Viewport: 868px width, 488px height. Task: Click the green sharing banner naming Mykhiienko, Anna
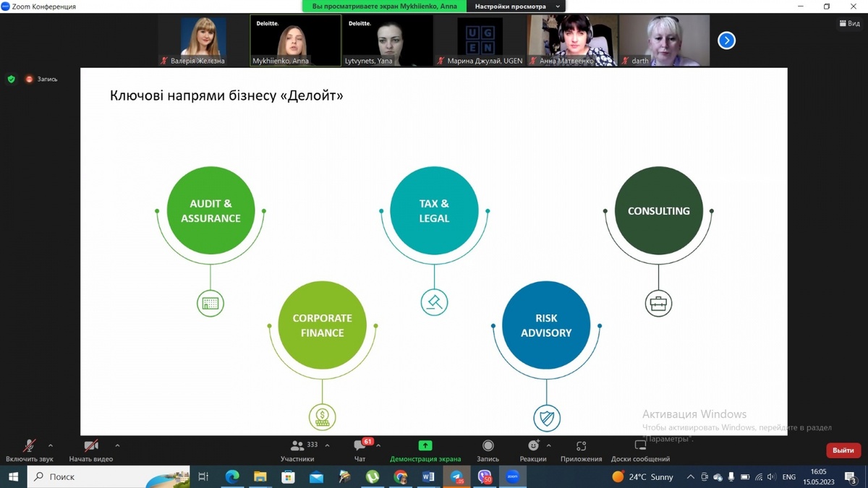(385, 6)
